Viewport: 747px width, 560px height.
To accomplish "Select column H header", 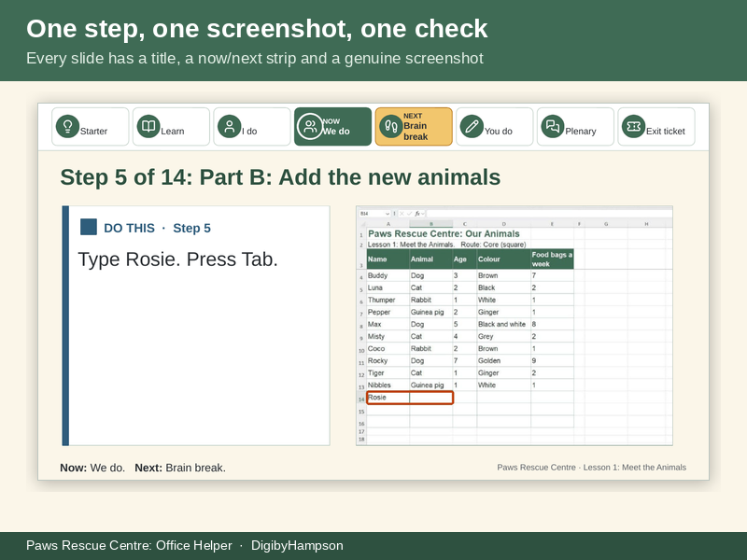I will tap(646, 224).
